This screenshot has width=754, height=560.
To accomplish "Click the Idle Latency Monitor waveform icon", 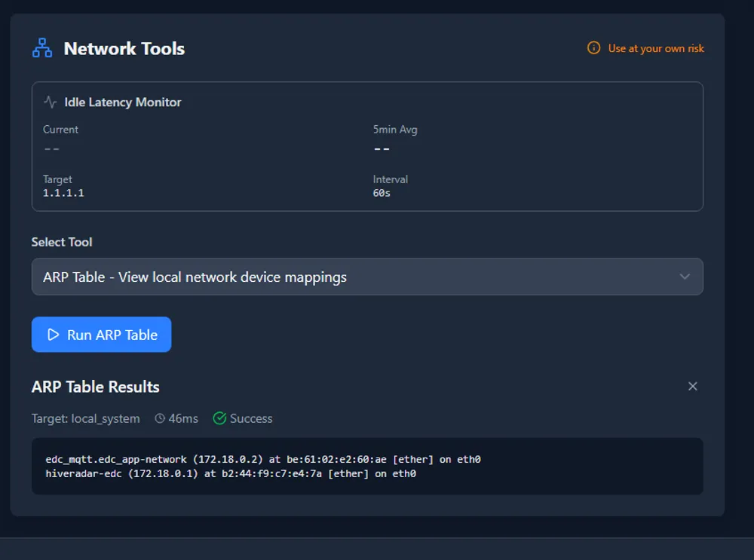I will click(x=48, y=102).
